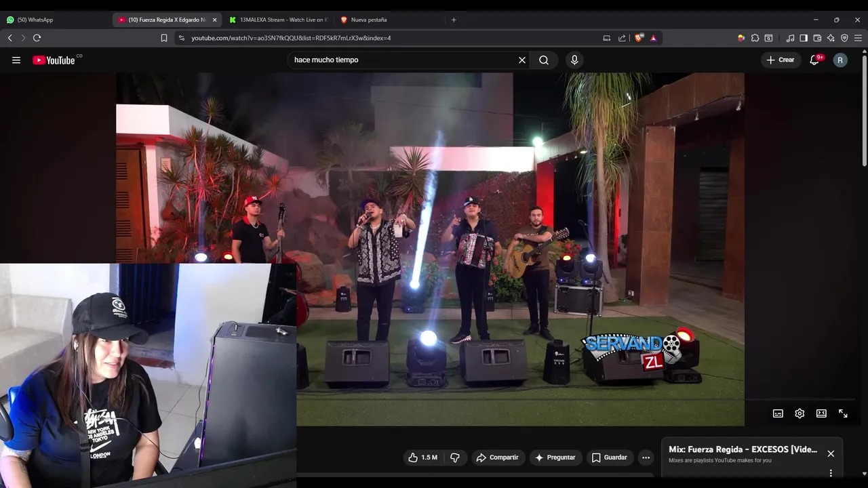The image size is (868, 488).
Task: Open YouTube notifications bell
Action: click(815, 60)
